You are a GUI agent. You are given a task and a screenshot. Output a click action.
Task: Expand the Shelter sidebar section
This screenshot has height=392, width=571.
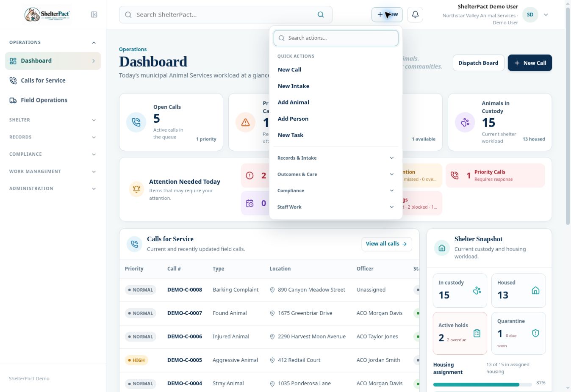pyautogui.click(x=53, y=120)
